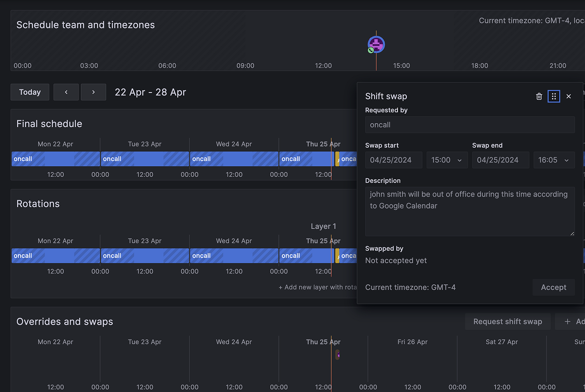Click the purple swap marker under Thu 25 Apr
Image resolution: width=585 pixels, height=392 pixels.
pos(337,354)
